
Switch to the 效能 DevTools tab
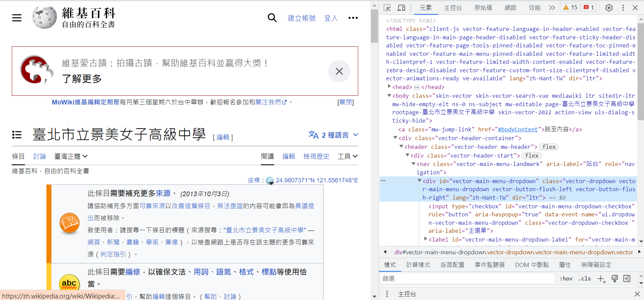click(x=534, y=8)
